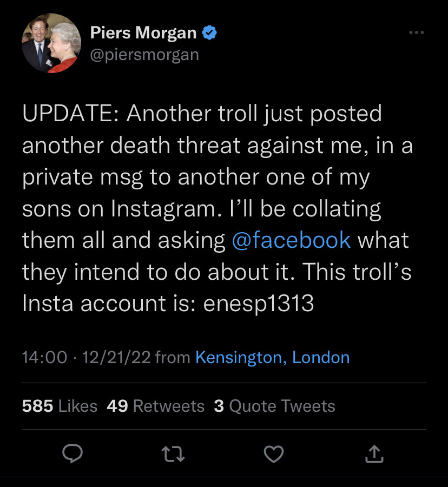View the 49 Retweets list
This screenshot has height=487, width=448.
[x=155, y=406]
